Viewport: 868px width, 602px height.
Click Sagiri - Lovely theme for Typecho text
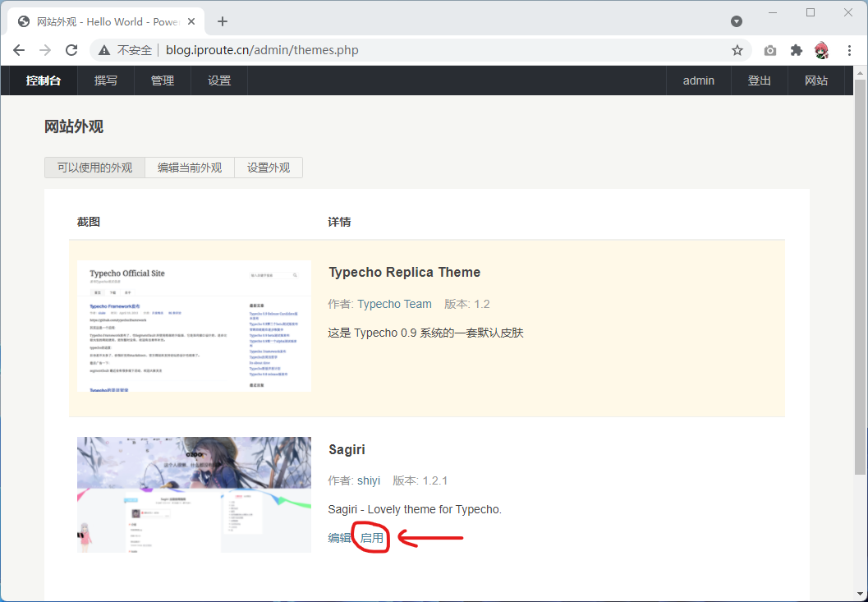coord(415,509)
